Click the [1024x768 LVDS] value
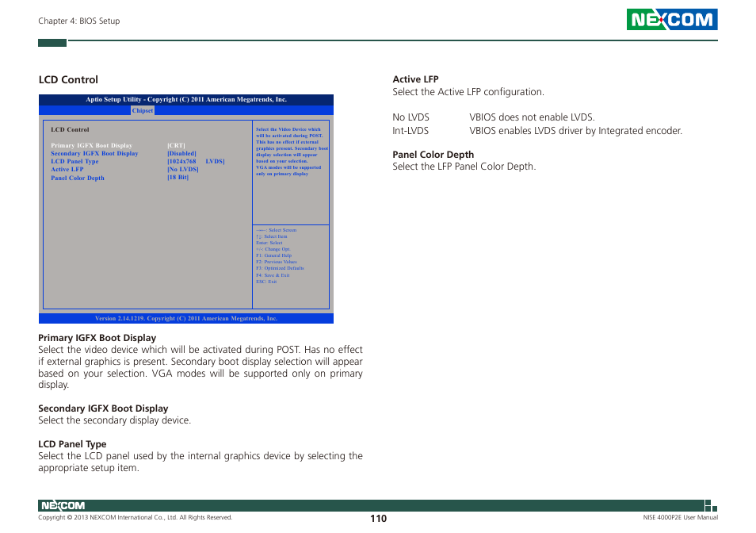This screenshot has height=533, width=756. tap(196, 161)
